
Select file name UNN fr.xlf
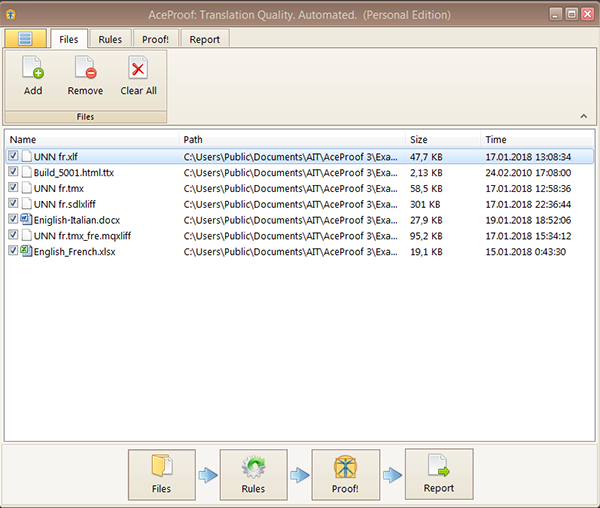click(55, 157)
